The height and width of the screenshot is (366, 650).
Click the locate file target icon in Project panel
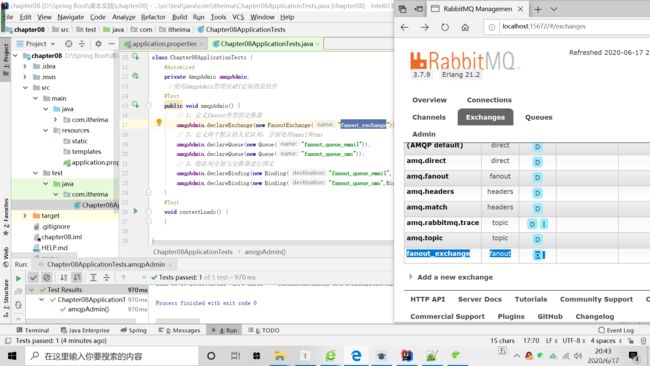coord(68,44)
